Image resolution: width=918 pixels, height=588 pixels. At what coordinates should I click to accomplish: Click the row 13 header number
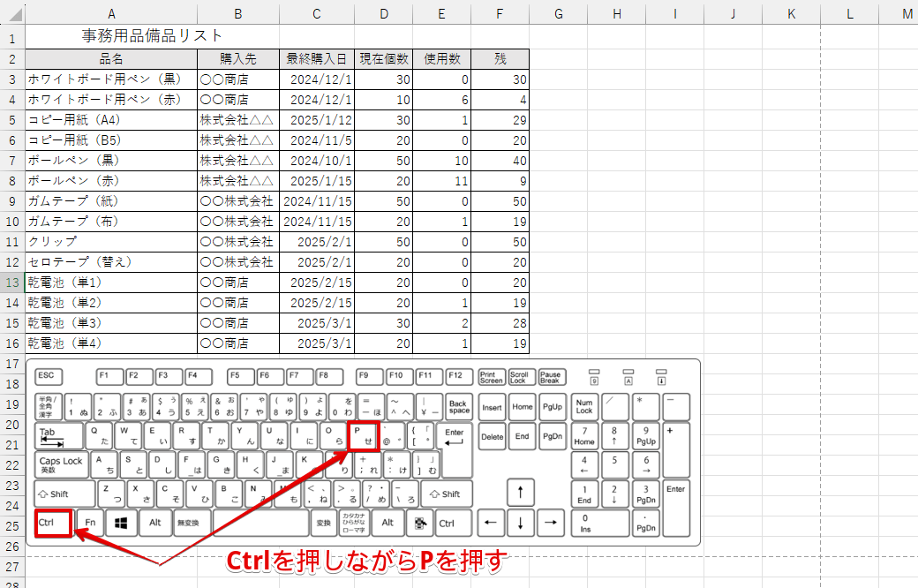tap(11, 282)
